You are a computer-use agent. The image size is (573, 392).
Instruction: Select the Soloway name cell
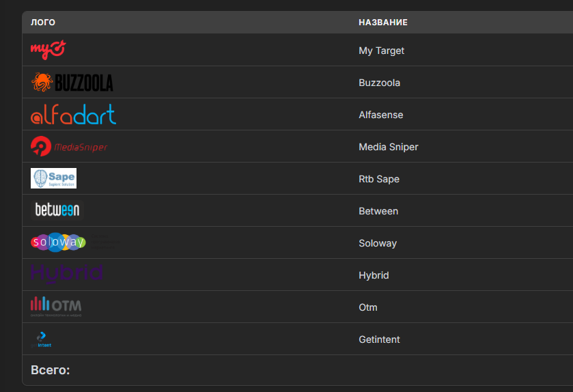(x=378, y=243)
